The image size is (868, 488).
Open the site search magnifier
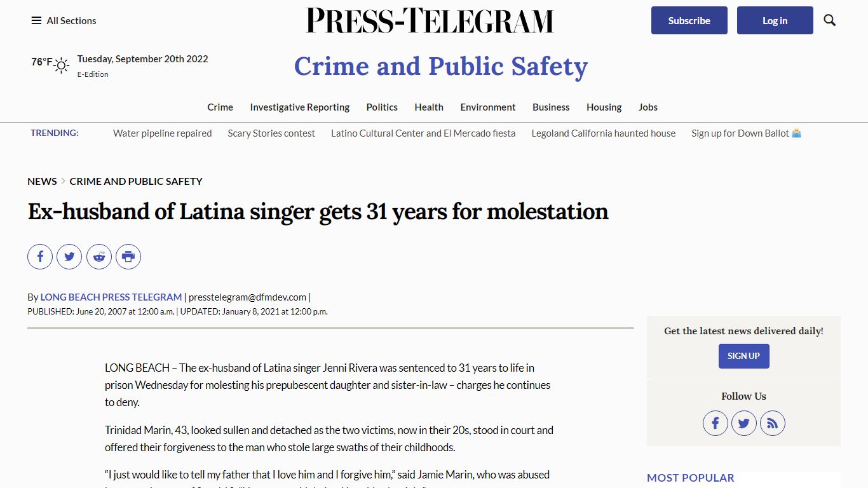click(x=829, y=20)
